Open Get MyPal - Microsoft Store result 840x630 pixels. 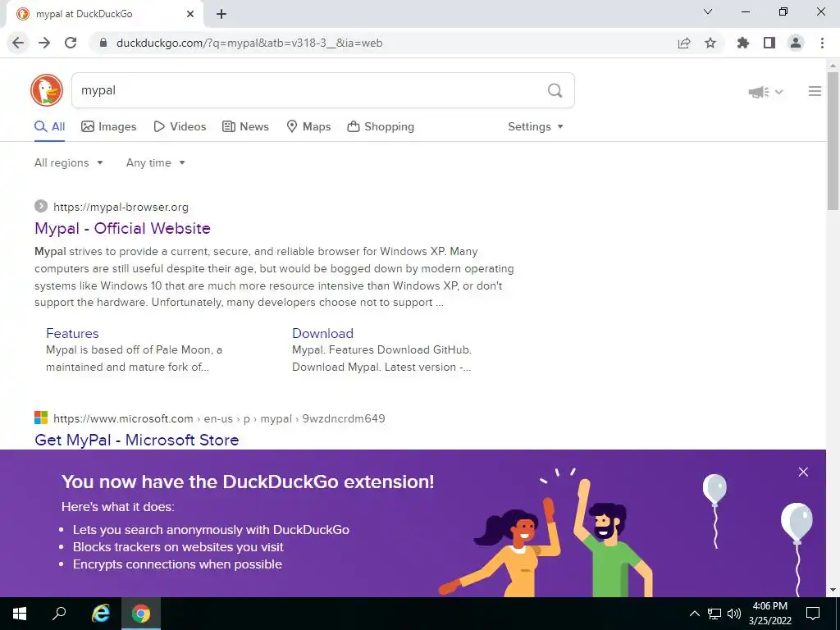137,440
